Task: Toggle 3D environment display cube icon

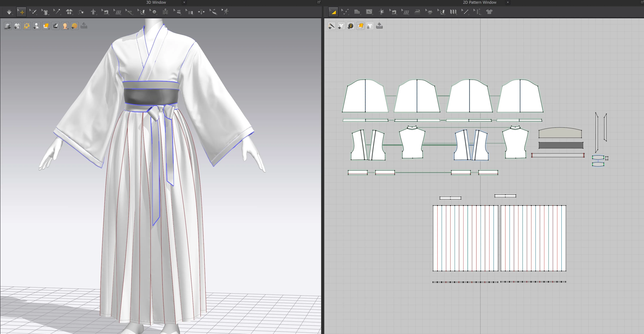Action: pos(8,26)
